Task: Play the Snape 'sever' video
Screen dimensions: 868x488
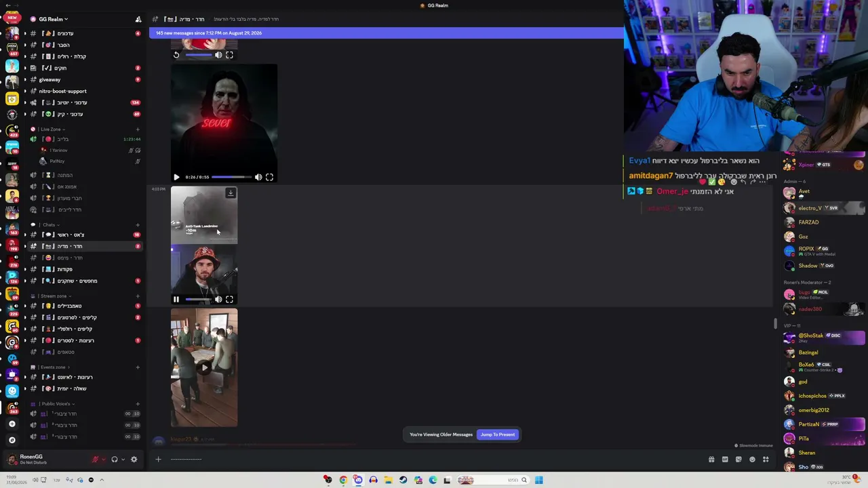Action: (176, 177)
